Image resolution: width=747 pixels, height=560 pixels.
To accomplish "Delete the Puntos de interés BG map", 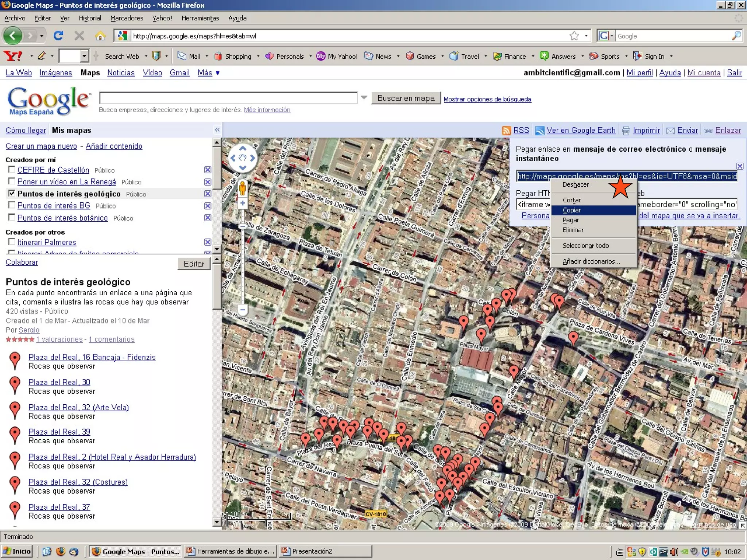I will click(208, 206).
